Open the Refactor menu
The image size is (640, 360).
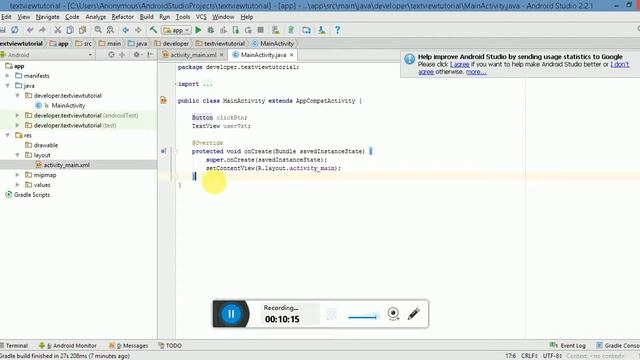tap(122, 17)
